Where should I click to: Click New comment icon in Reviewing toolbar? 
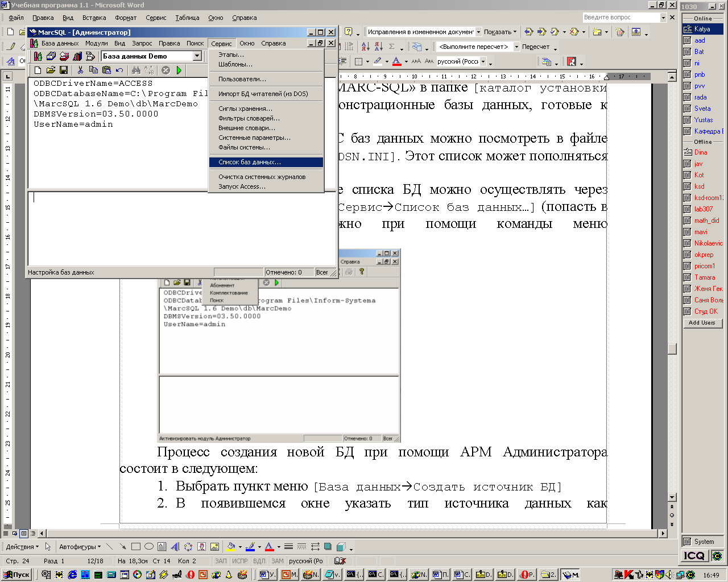(x=597, y=32)
